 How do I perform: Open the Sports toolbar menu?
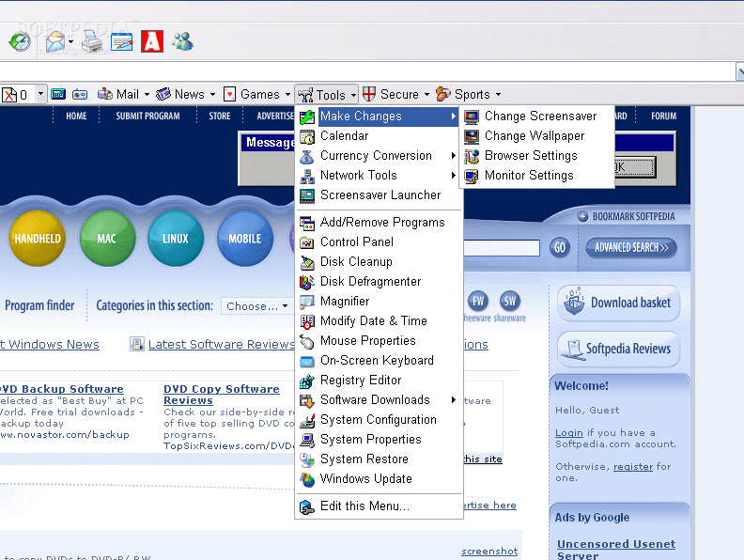click(469, 94)
